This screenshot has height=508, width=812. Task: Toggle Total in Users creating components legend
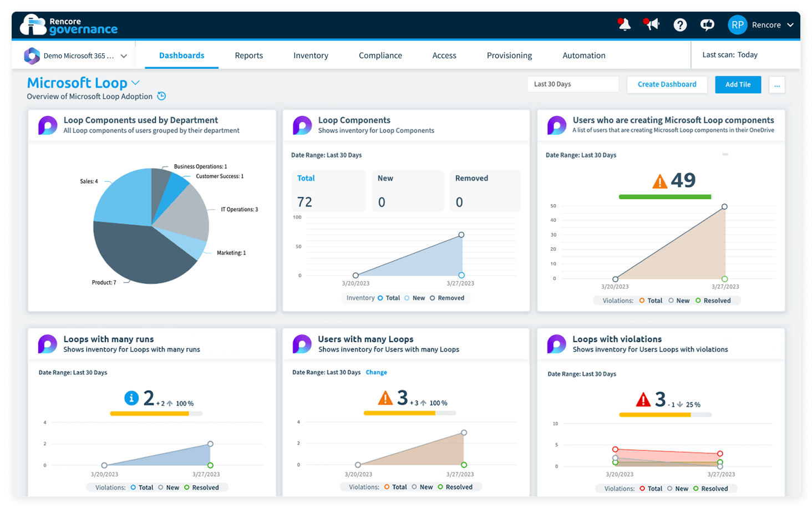(651, 301)
